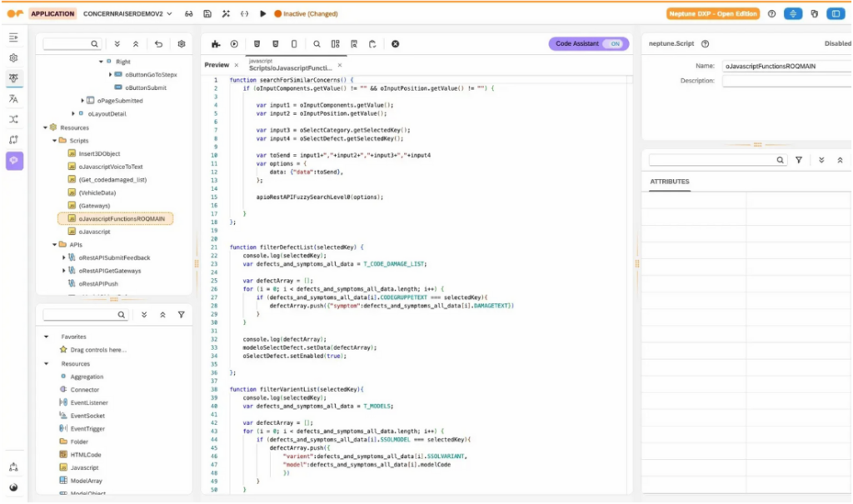Click the purple chat assistant sidebar icon

click(x=14, y=161)
